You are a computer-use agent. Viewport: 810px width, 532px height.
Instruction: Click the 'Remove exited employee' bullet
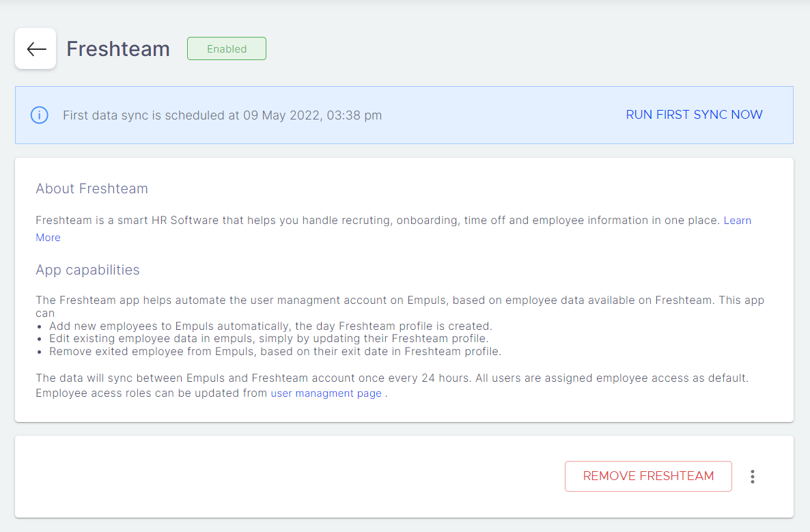(275, 351)
